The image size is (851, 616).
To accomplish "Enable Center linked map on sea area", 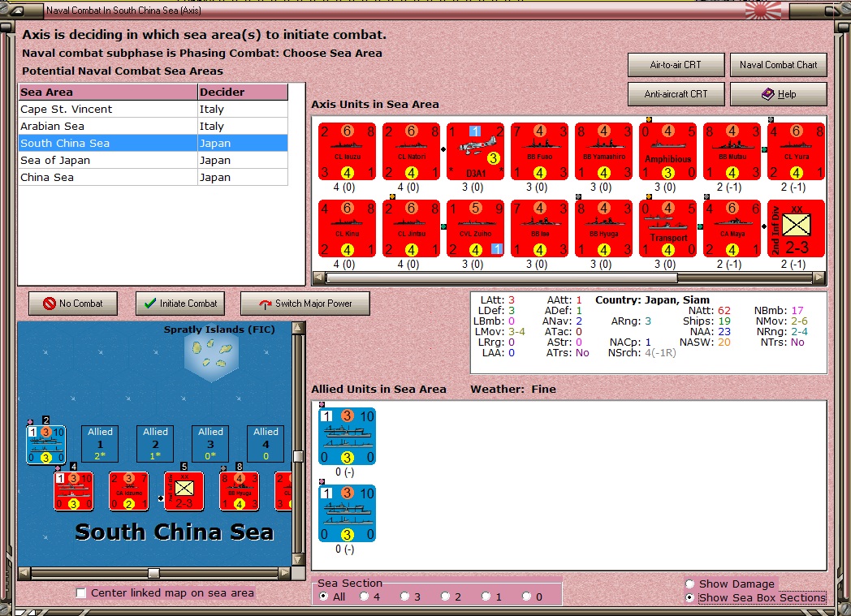I will click(81, 592).
